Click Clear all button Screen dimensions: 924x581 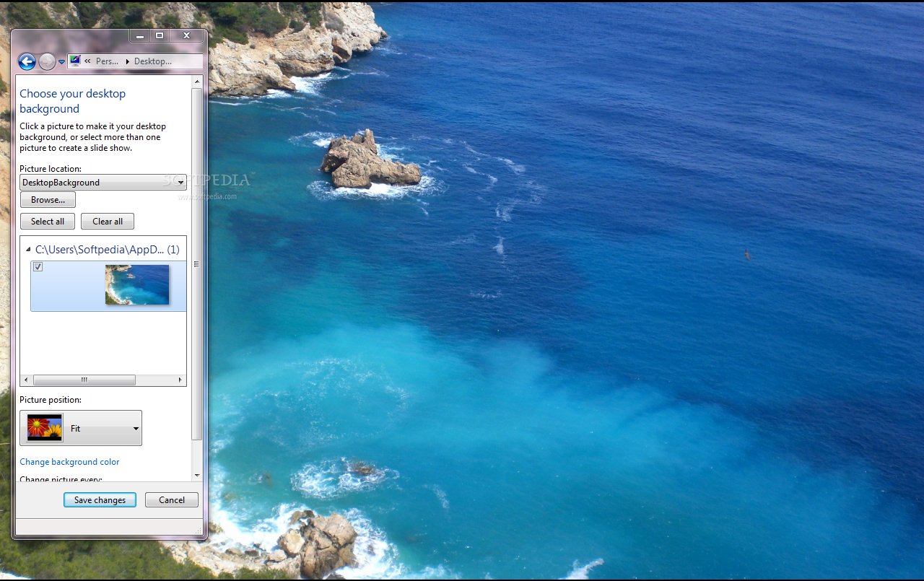pos(108,222)
